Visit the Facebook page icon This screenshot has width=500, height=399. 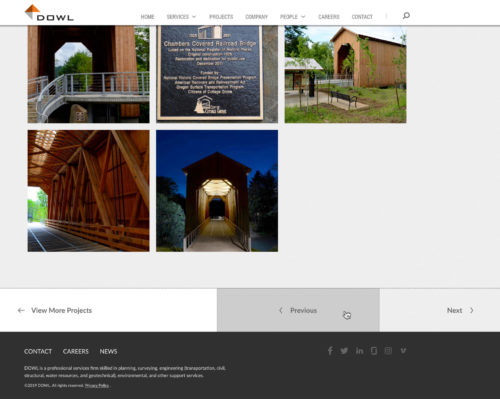tap(330, 351)
